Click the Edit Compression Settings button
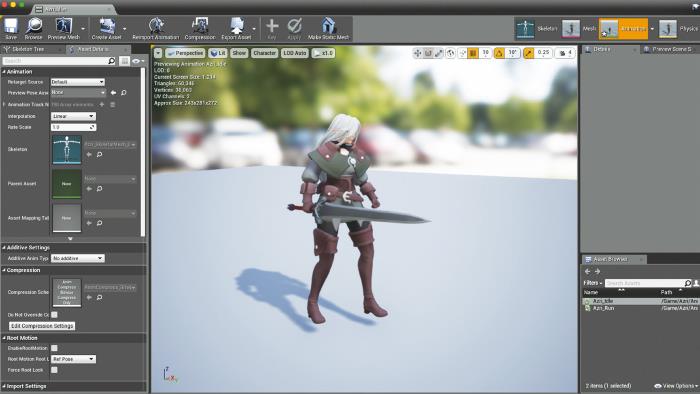Viewport: 700px width, 394px height. click(x=42, y=326)
